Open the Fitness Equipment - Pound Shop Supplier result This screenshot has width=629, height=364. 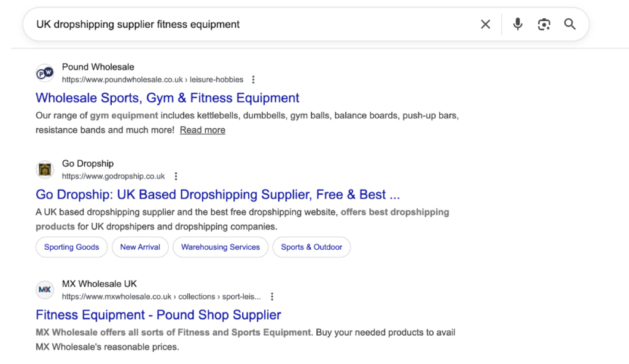point(158,314)
